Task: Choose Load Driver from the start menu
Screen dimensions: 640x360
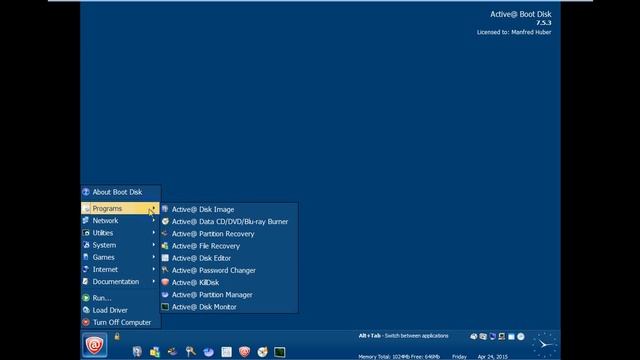Action: pyautogui.click(x=120, y=310)
